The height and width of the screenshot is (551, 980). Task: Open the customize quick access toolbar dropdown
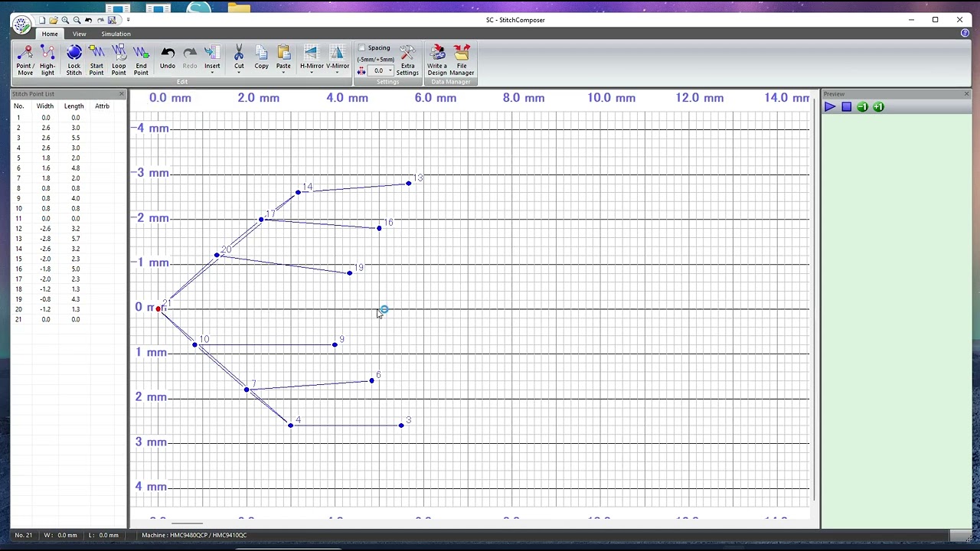pyautogui.click(x=128, y=20)
